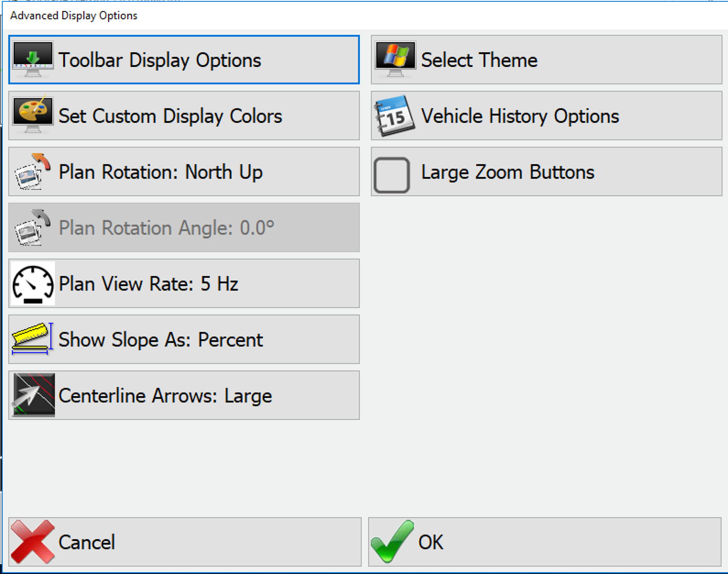Cycle Centerline Arrows size setting
The image size is (728, 574).
pos(183,395)
